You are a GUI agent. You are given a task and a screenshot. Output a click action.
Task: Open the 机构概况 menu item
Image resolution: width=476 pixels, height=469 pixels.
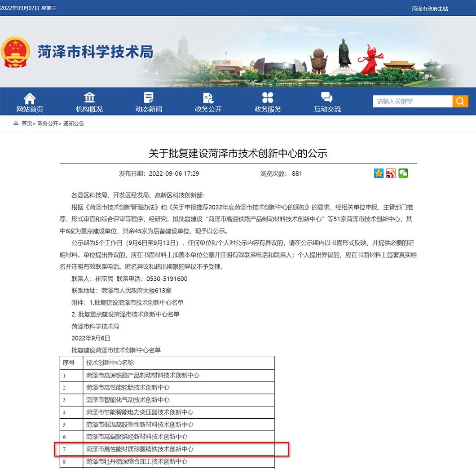point(89,109)
